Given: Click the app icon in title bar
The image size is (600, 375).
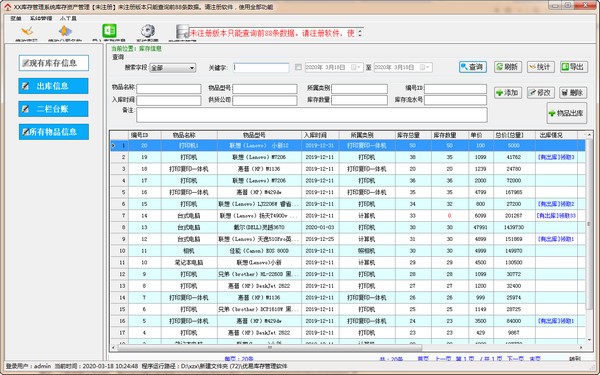Looking at the screenshot, I should 7,7.
